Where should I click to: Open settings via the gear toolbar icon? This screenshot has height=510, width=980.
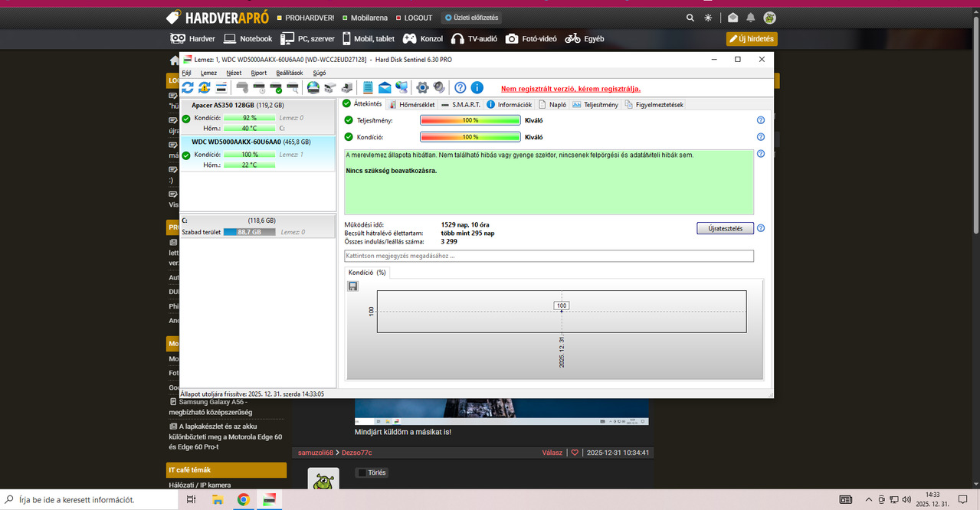(x=421, y=88)
